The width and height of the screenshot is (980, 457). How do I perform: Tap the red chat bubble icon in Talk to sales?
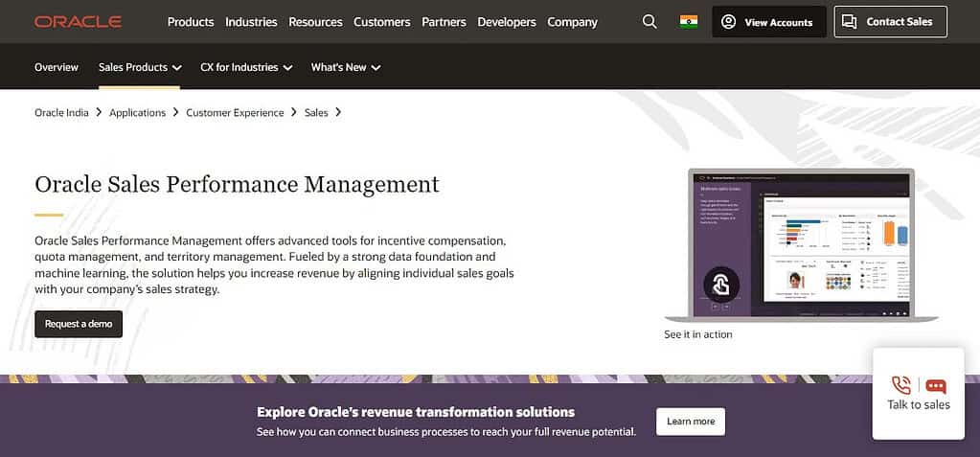(x=936, y=386)
